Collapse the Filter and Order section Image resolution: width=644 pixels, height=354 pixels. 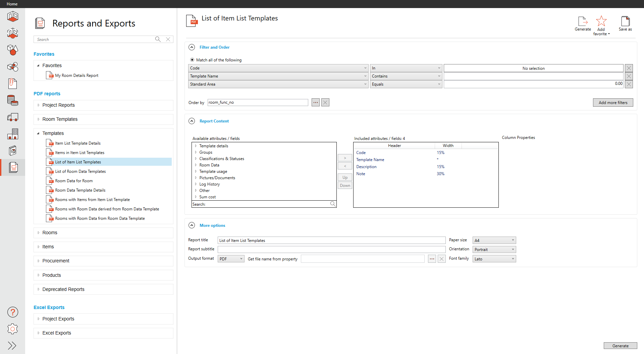coord(192,47)
